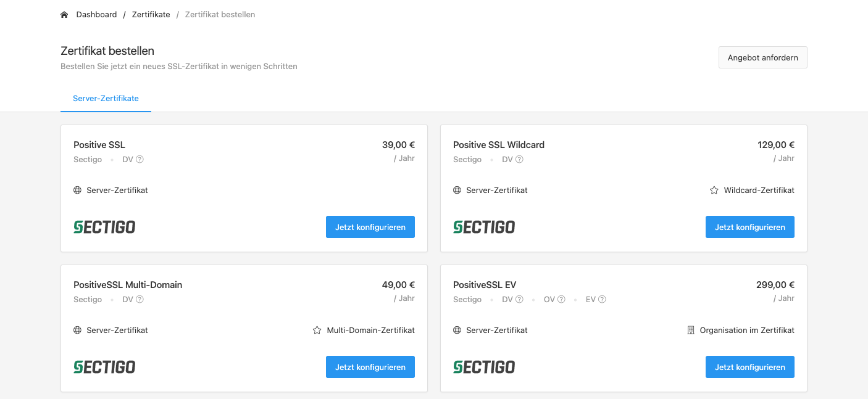Click the building icon beside Organisation im Zertifikat
This screenshot has width=868, height=399.
coord(691,331)
